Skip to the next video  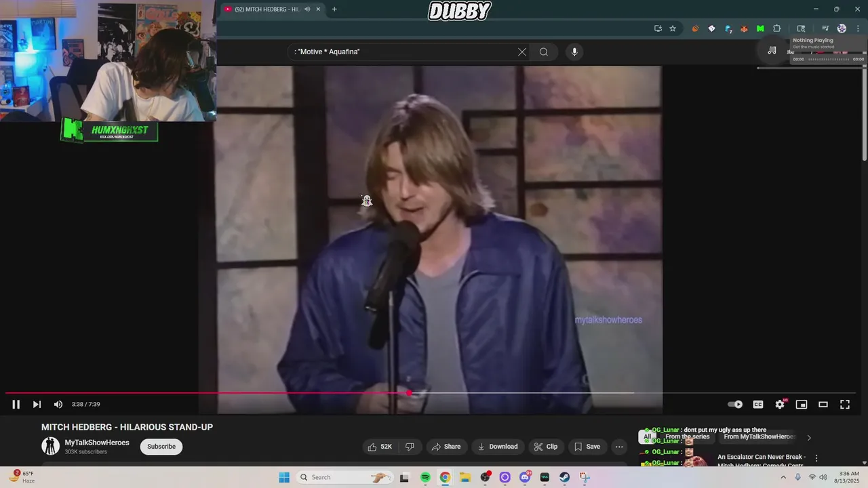tap(37, 405)
